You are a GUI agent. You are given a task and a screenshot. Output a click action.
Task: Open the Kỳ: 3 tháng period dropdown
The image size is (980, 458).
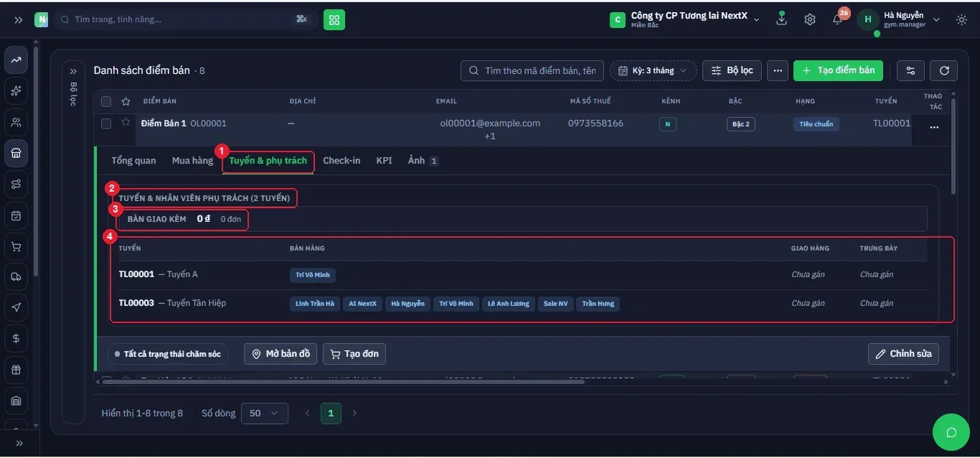[653, 70]
